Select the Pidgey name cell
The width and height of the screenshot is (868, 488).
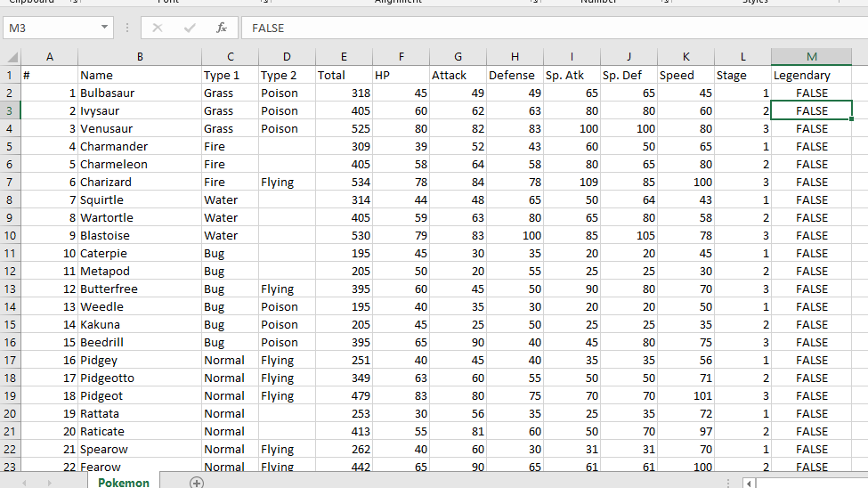pyautogui.click(x=140, y=360)
